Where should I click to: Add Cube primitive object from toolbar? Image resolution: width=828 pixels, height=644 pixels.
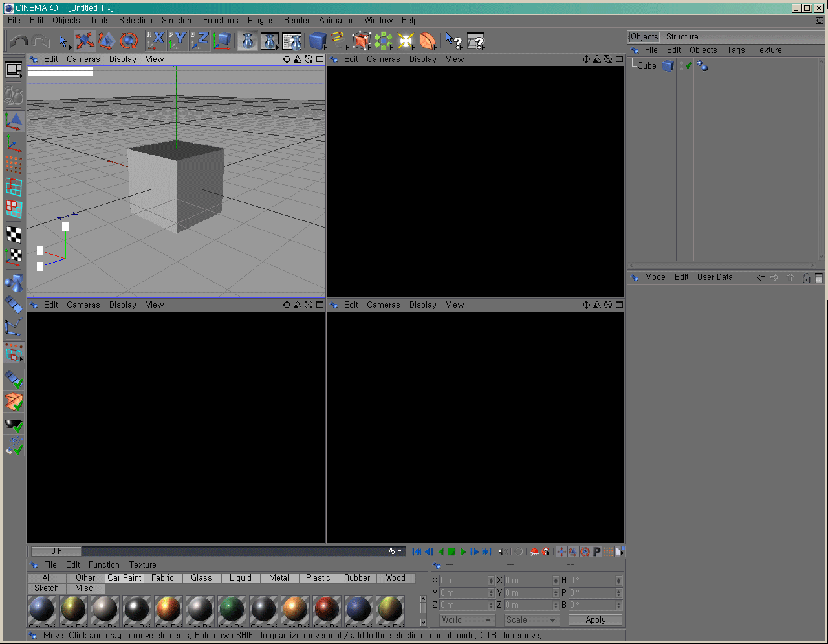click(317, 41)
